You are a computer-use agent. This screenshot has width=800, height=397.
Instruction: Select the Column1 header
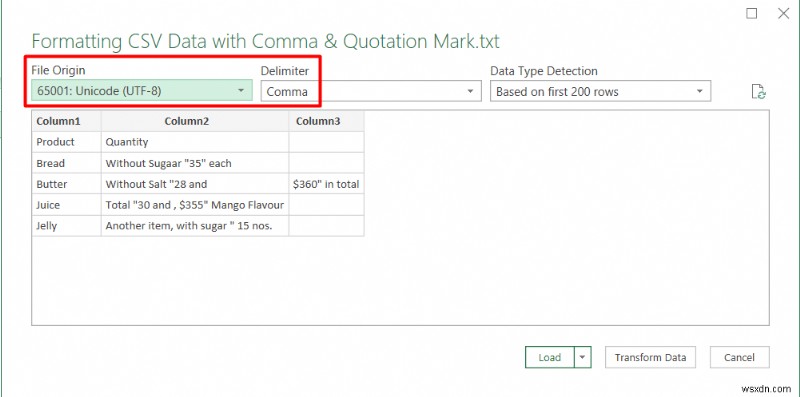(x=66, y=121)
